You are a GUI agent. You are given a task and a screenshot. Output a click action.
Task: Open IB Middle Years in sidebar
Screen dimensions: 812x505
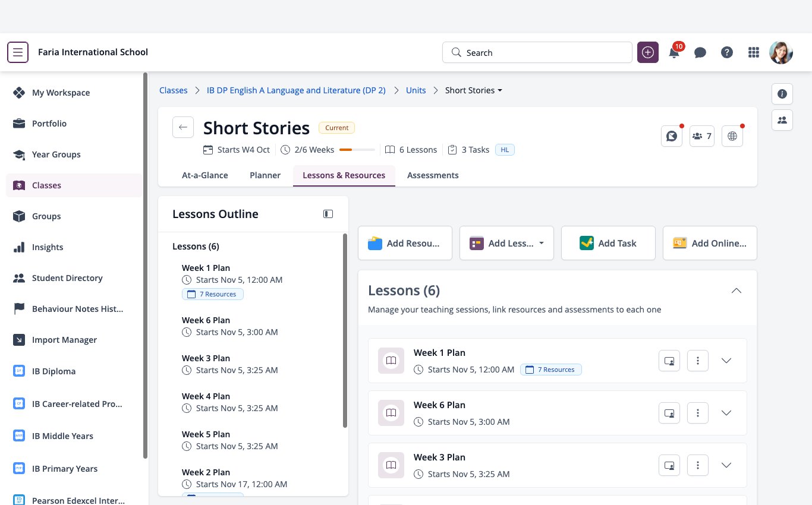click(74, 436)
